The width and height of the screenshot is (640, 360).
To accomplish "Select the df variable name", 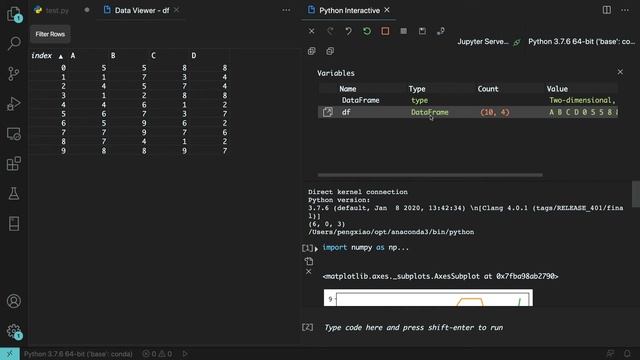I will [346, 112].
